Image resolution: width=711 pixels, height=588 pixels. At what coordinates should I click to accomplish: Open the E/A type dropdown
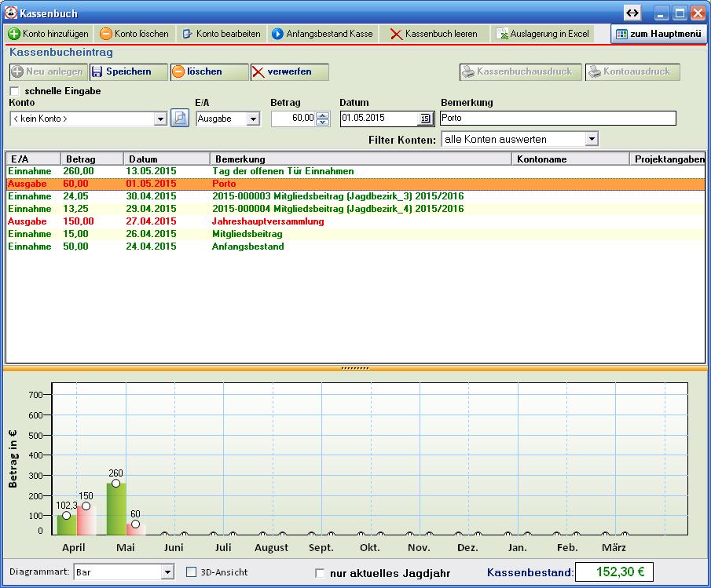[253, 119]
